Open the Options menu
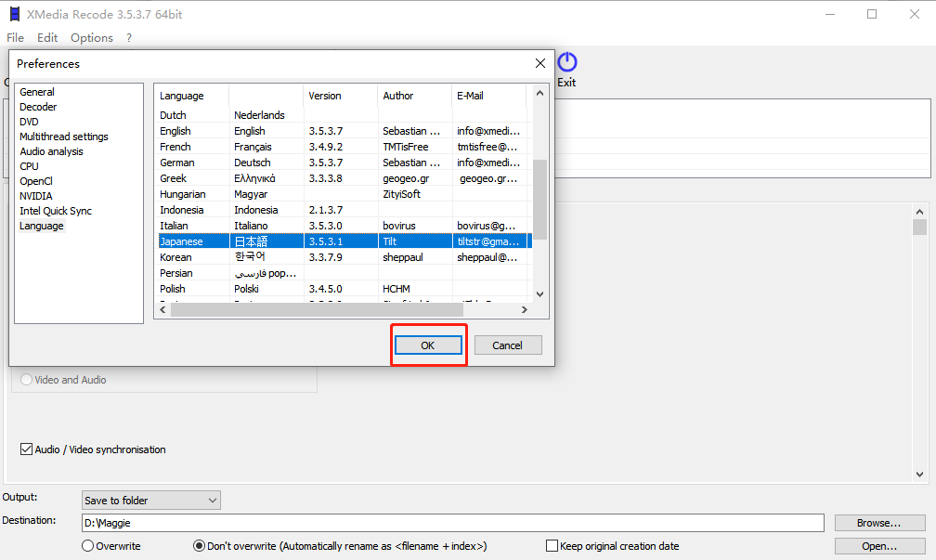This screenshot has height=560, width=936. click(x=91, y=37)
